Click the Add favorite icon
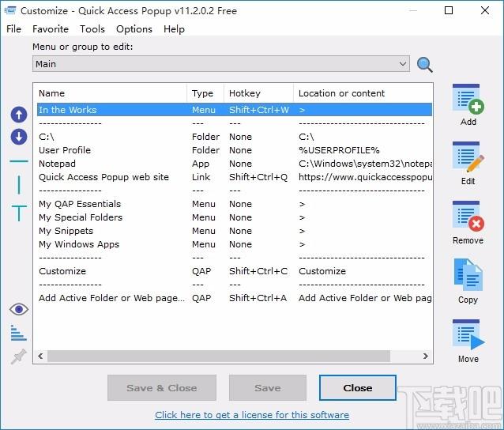Viewport: 504px width, 430px height. 468,100
